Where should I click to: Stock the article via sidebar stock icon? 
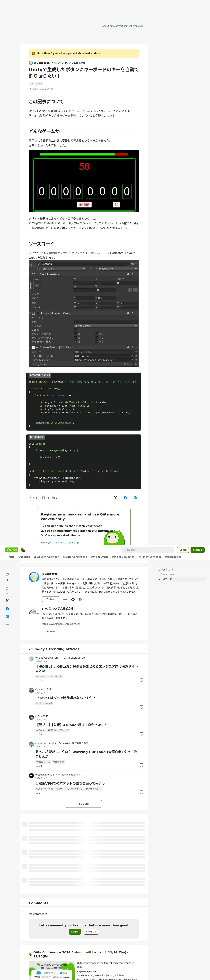[7, 588]
